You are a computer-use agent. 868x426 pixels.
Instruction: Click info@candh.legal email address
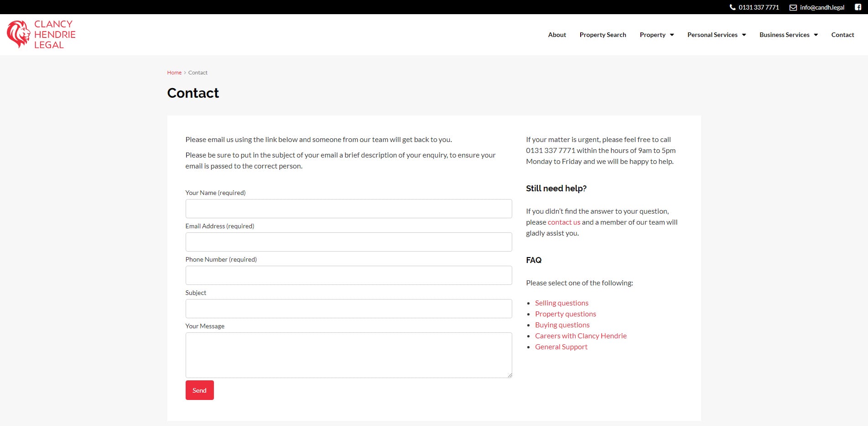point(822,7)
